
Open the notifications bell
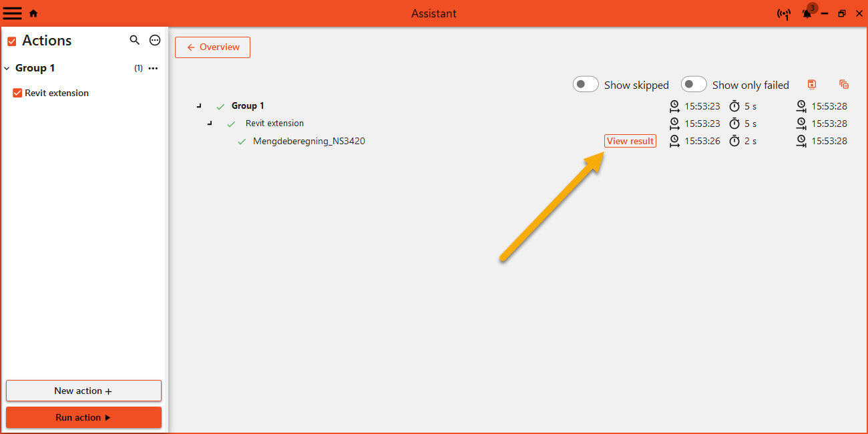pyautogui.click(x=807, y=14)
